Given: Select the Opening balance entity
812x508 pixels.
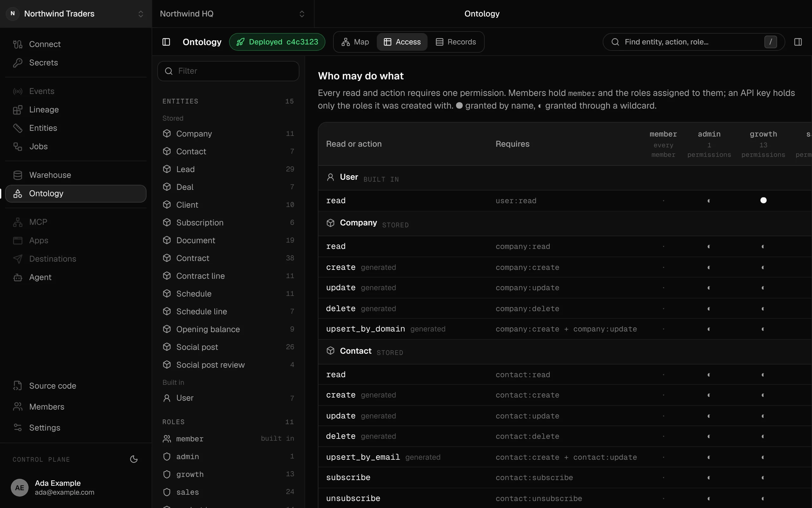Looking at the screenshot, I should coord(228,329).
